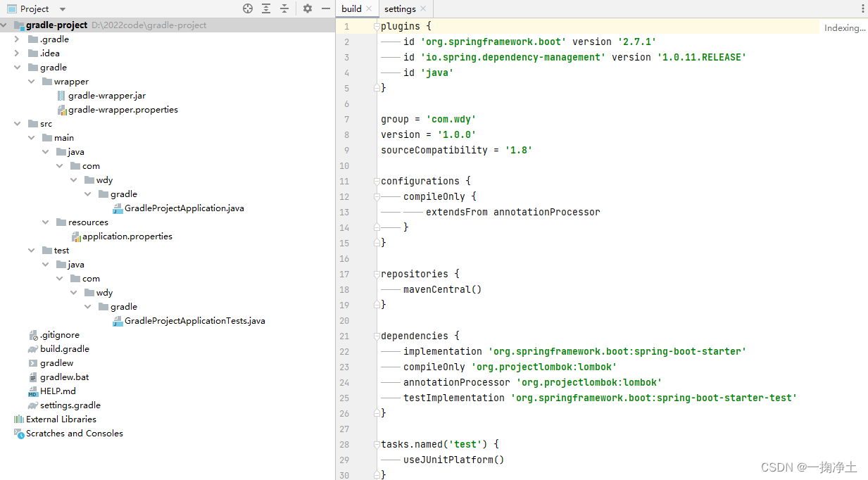Select the gradlew file
This screenshot has width=868, height=480.
(57, 363)
